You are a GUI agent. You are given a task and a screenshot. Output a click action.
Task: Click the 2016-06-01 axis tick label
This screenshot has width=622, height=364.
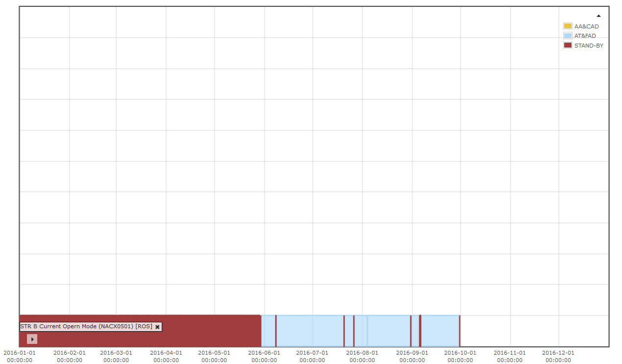(x=264, y=356)
